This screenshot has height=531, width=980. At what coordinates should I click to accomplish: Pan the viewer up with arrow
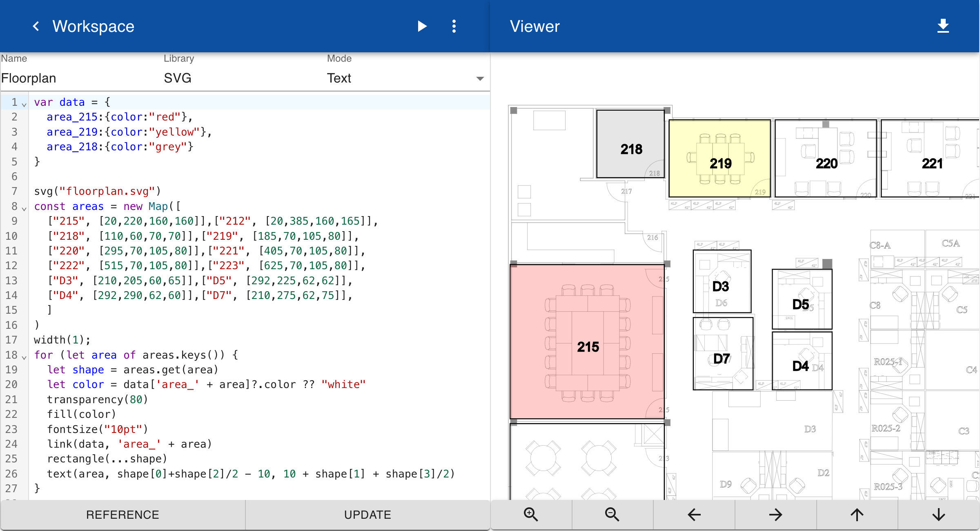(x=857, y=515)
